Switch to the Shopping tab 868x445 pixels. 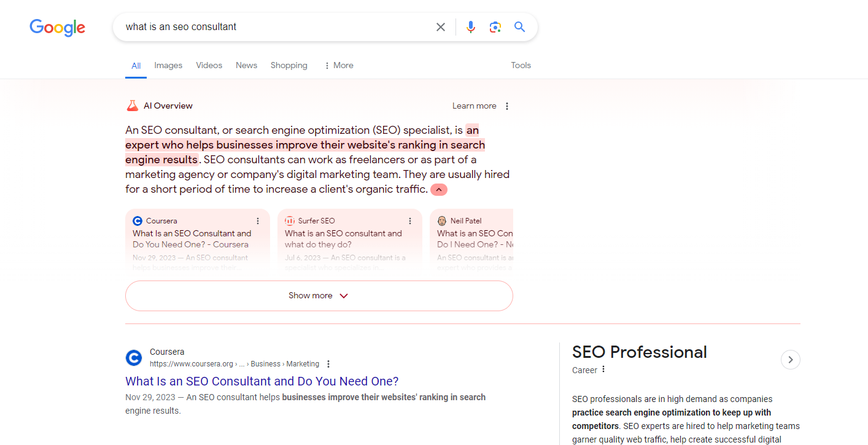coord(289,65)
